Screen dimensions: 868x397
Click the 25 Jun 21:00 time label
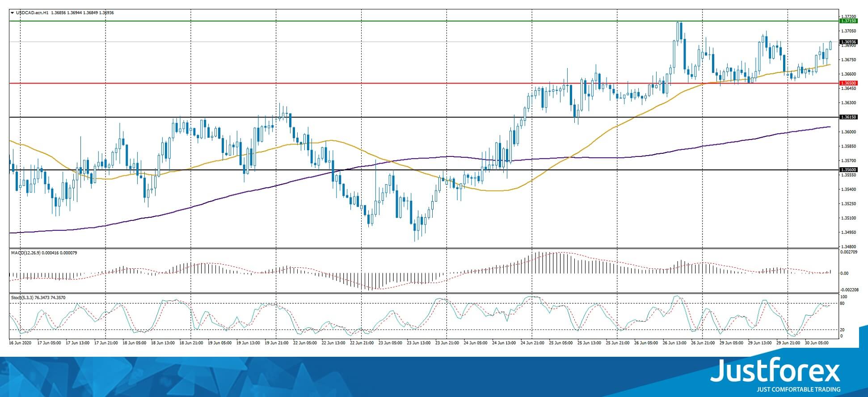pyautogui.click(x=618, y=343)
